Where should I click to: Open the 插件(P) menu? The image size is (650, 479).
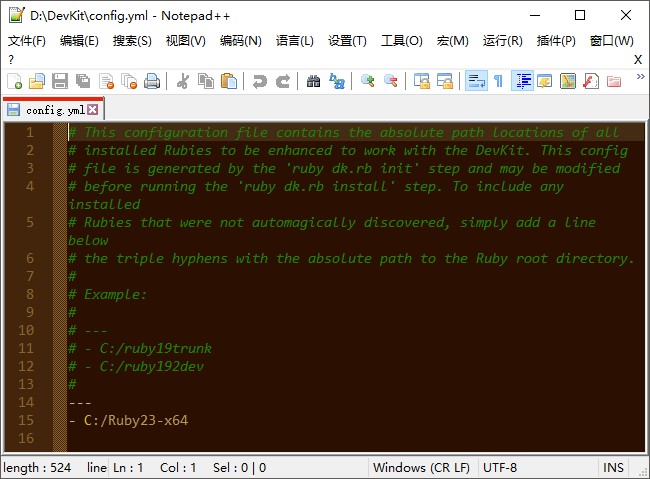(556, 41)
